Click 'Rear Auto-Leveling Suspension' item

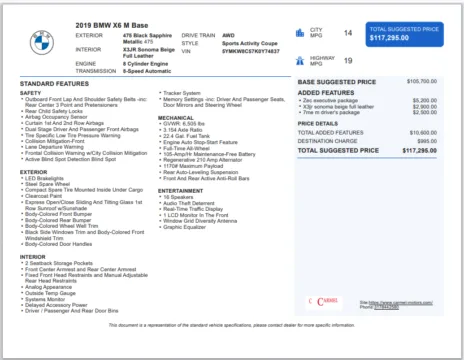tap(201, 172)
